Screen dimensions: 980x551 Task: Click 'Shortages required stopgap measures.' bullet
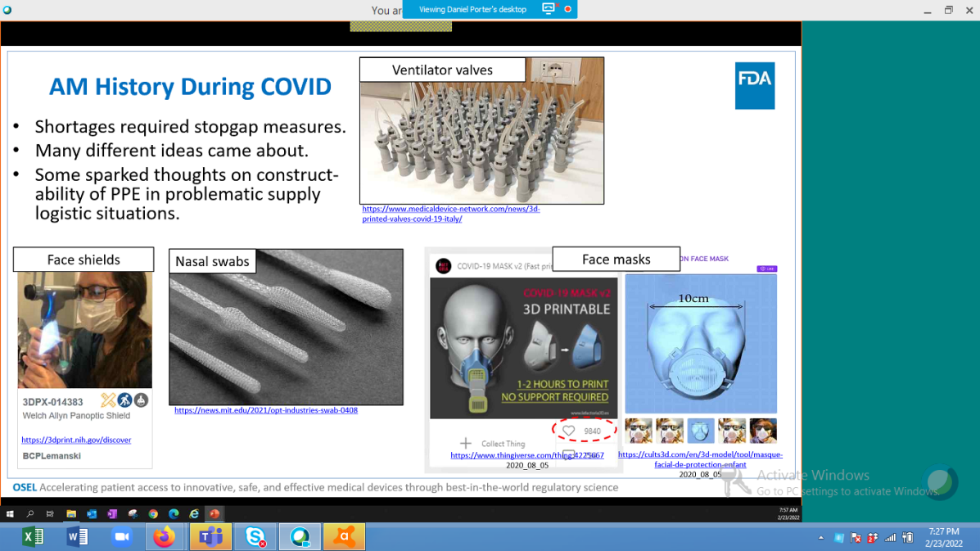pos(190,127)
